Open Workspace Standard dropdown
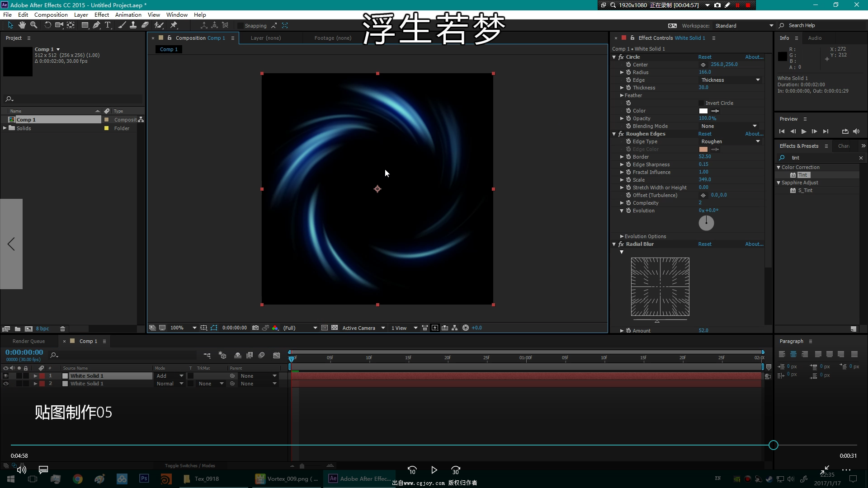The image size is (868, 488). pyautogui.click(x=744, y=26)
